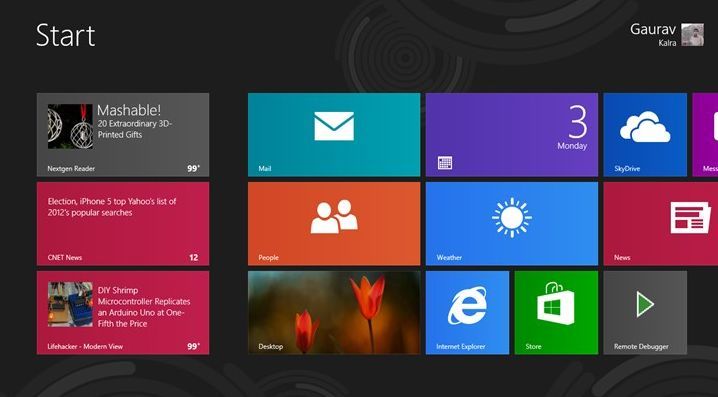Screen dimensions: 718x397
Task: Click the Gaurav user name text
Action: tap(653, 29)
